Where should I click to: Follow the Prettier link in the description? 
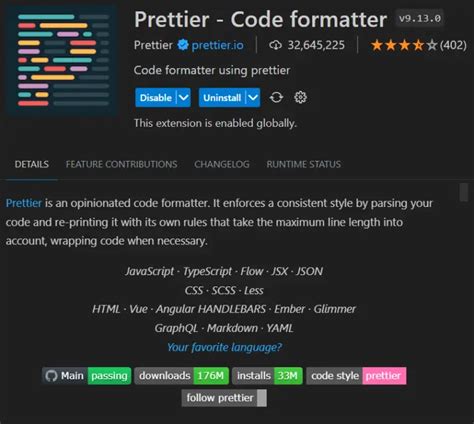point(24,203)
